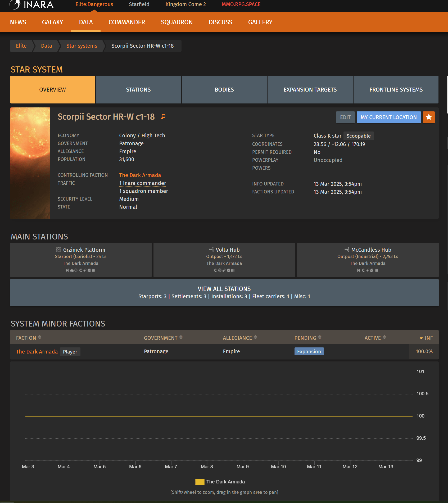
Task: Open The Dark Armada in factions table
Action: tap(37, 352)
